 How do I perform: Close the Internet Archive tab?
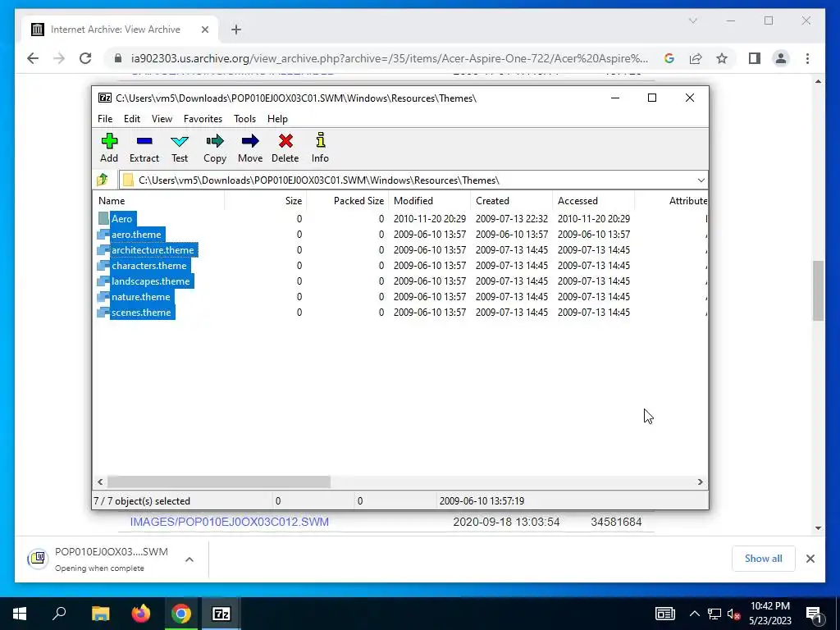point(204,30)
